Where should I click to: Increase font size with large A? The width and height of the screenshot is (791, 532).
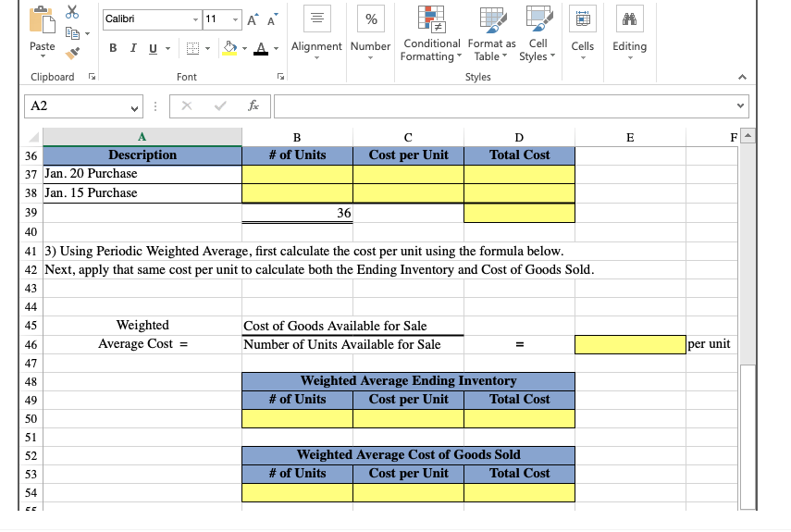(253, 19)
